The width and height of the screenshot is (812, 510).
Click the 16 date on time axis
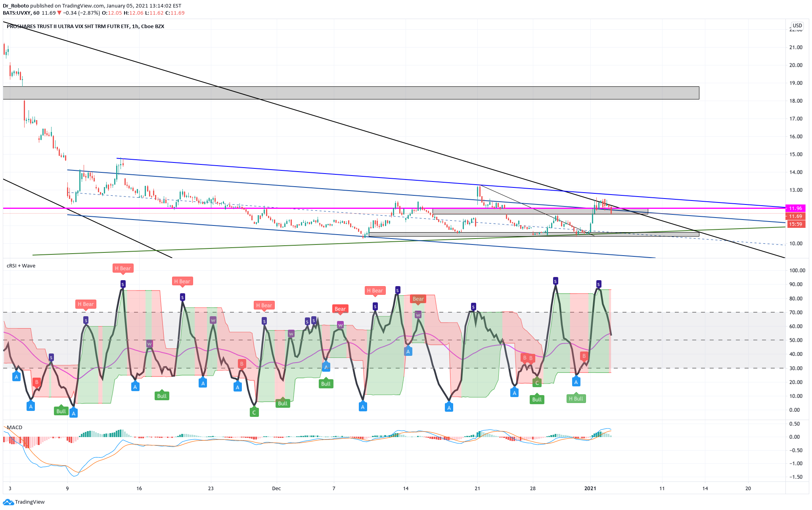pyautogui.click(x=139, y=488)
